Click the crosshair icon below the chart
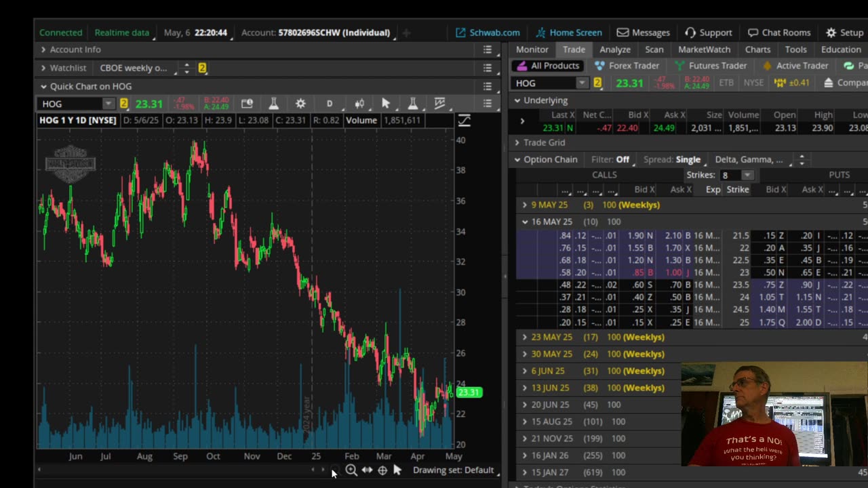868x488 pixels. coord(382,470)
